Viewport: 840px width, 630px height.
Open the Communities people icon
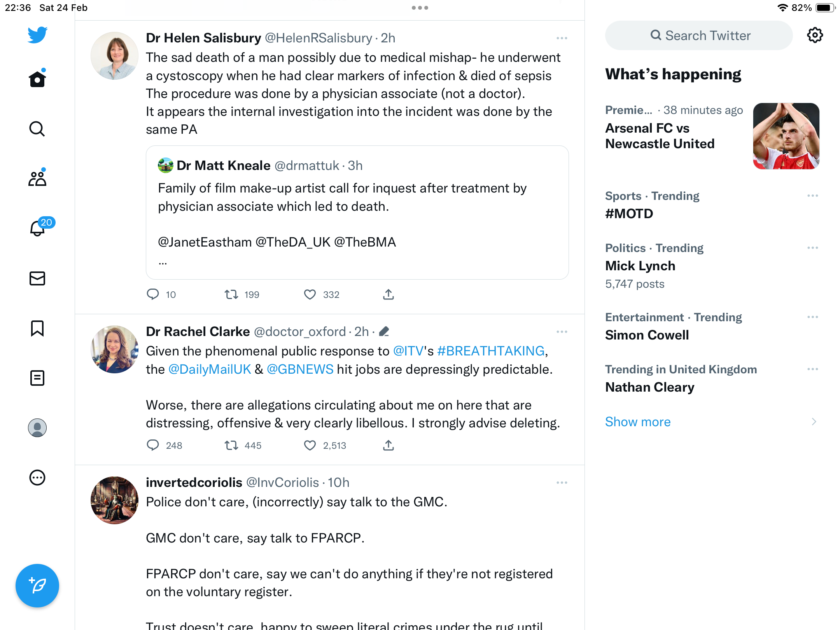click(37, 178)
